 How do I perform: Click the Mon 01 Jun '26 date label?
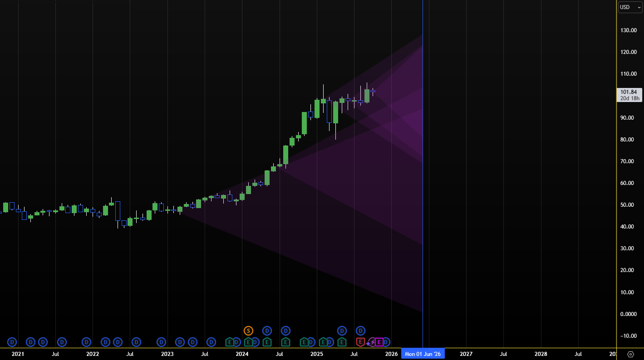click(423, 354)
